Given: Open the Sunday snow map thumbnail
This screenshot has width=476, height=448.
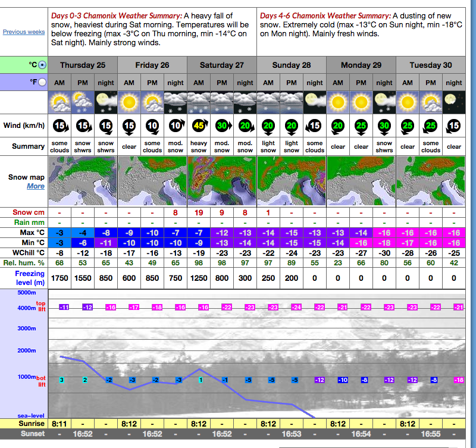Looking at the screenshot, I should point(292,181).
